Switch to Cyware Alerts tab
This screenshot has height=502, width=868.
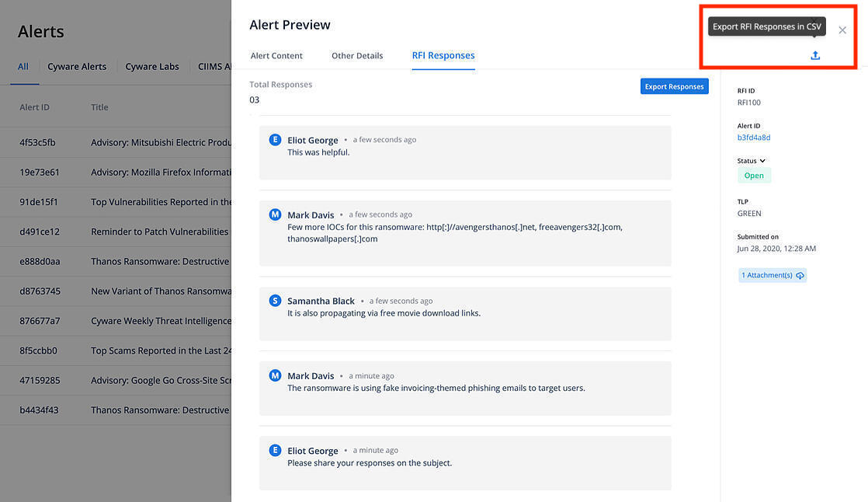coord(77,67)
